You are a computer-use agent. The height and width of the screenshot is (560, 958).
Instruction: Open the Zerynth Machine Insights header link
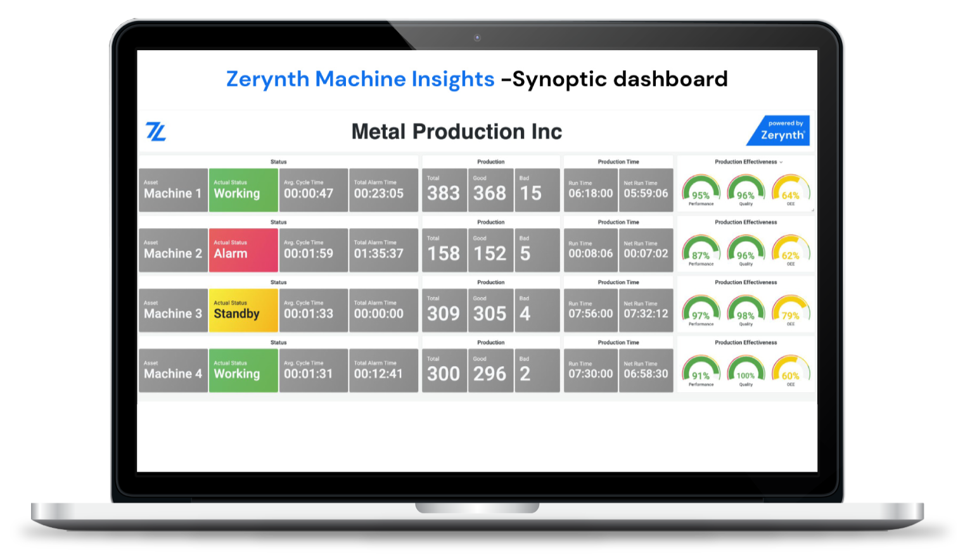point(360,79)
